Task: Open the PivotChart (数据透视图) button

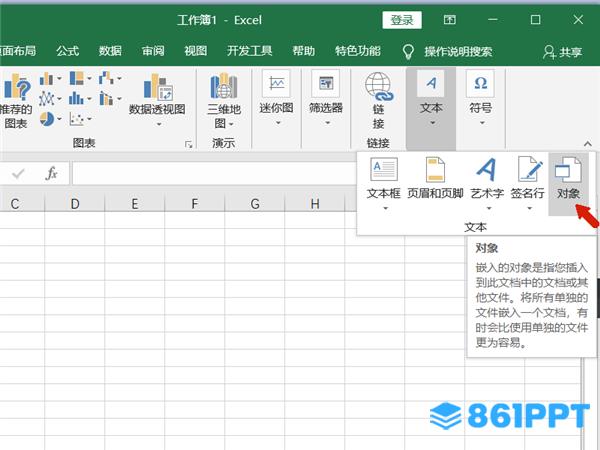Action: [x=157, y=100]
